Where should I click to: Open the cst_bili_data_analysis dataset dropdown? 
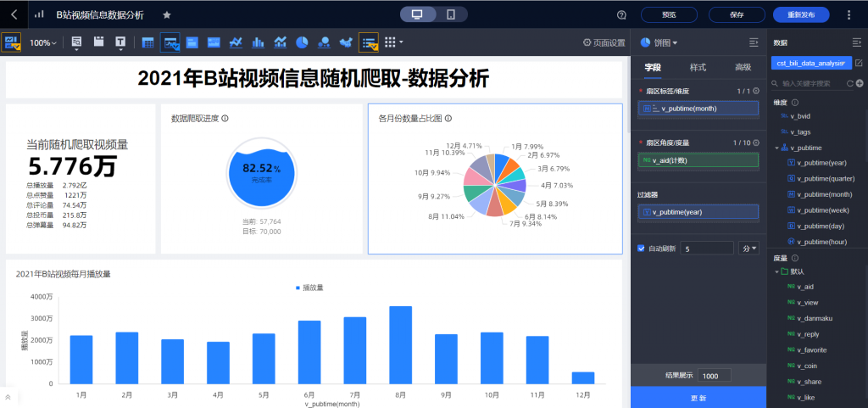tap(811, 63)
